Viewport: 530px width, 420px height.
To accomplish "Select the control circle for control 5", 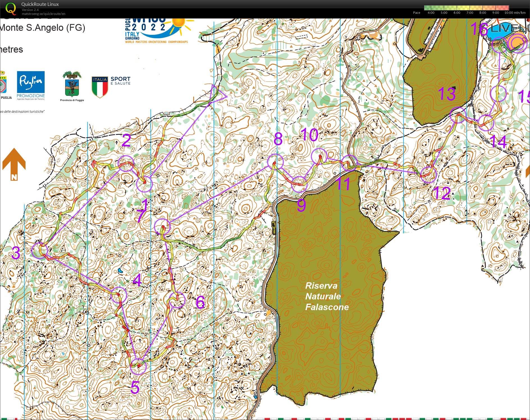I will coord(138,366).
